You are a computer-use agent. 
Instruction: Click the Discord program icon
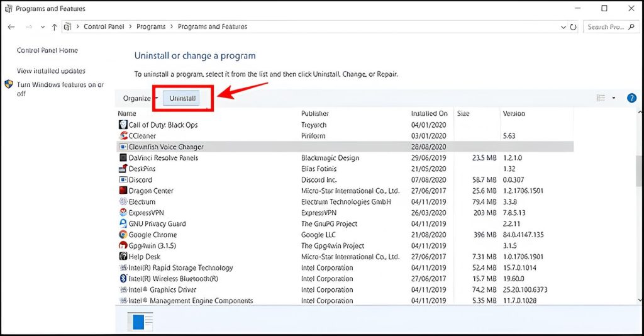point(123,180)
